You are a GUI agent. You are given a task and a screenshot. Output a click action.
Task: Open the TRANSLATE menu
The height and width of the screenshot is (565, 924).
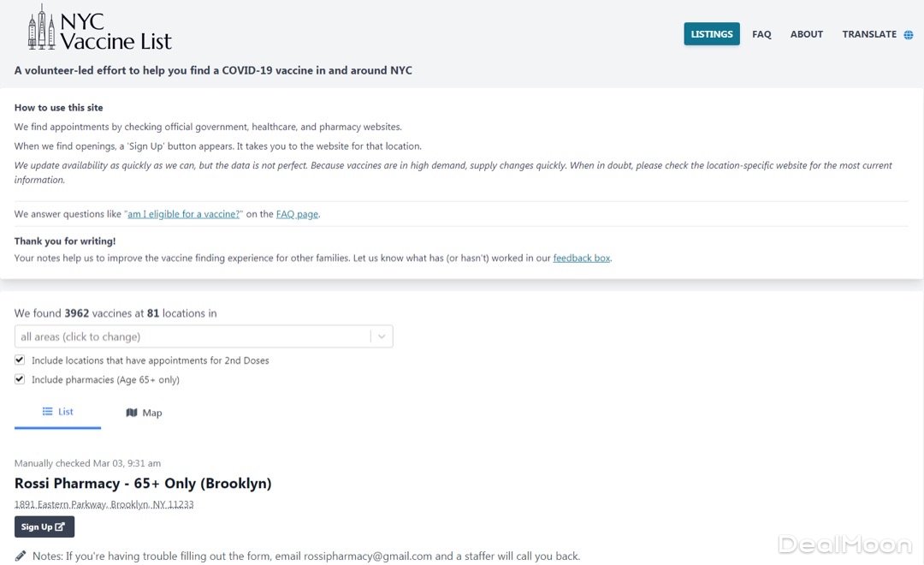coord(869,34)
